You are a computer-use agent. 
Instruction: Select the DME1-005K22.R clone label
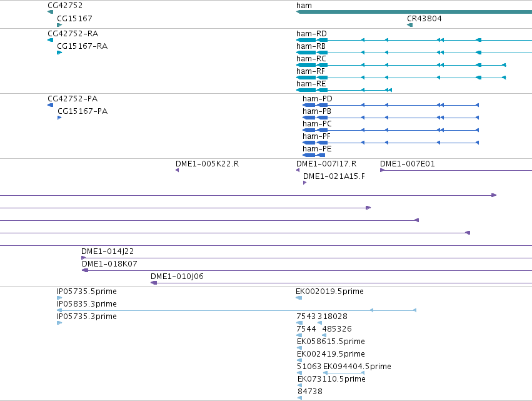click(x=208, y=164)
